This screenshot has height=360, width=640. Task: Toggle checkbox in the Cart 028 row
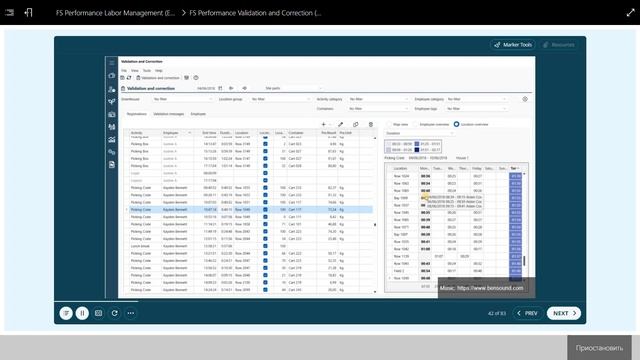265,166
